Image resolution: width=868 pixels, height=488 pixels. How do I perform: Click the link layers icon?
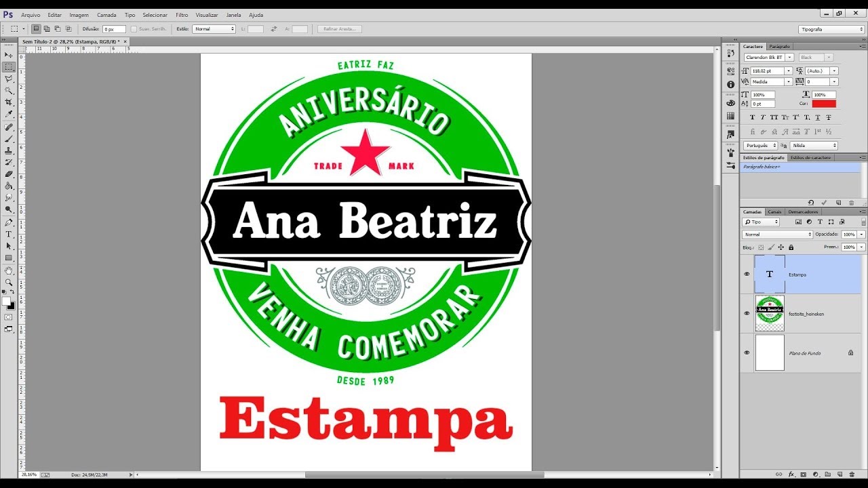(778, 474)
